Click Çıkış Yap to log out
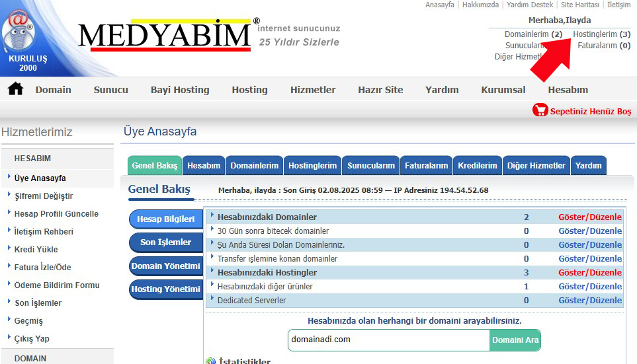 coord(32,339)
